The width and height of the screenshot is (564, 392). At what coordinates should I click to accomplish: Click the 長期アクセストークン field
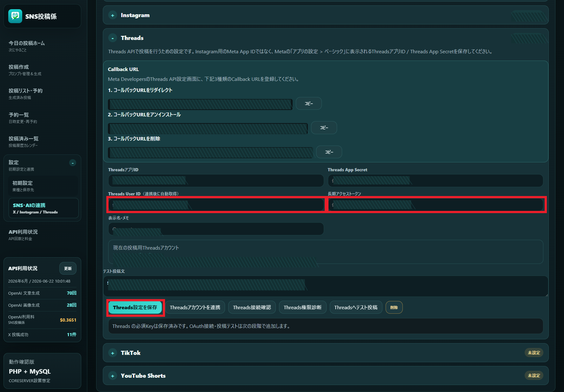pos(435,205)
